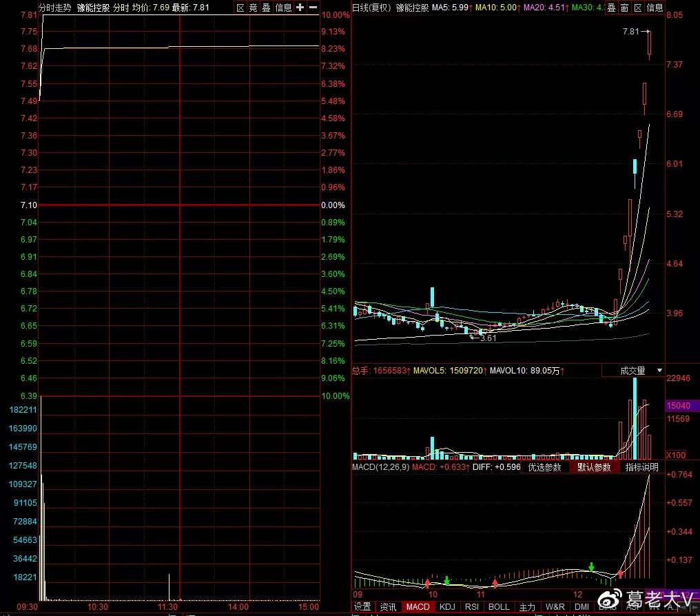Screen dimensions: 700x616
Task: Click the 0.00% baseline label
Action: (333, 205)
